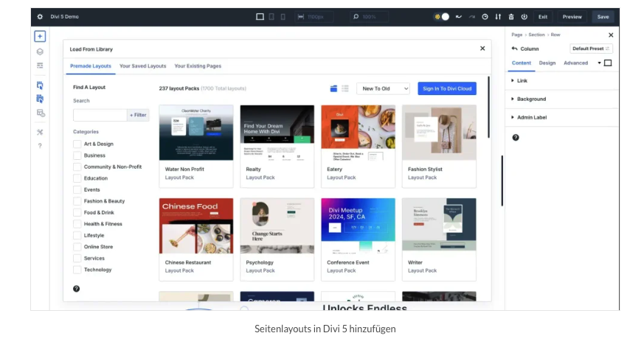The image size is (644, 361).
Task: Switch to Your Saved Layouts tab
Action: pos(143,66)
